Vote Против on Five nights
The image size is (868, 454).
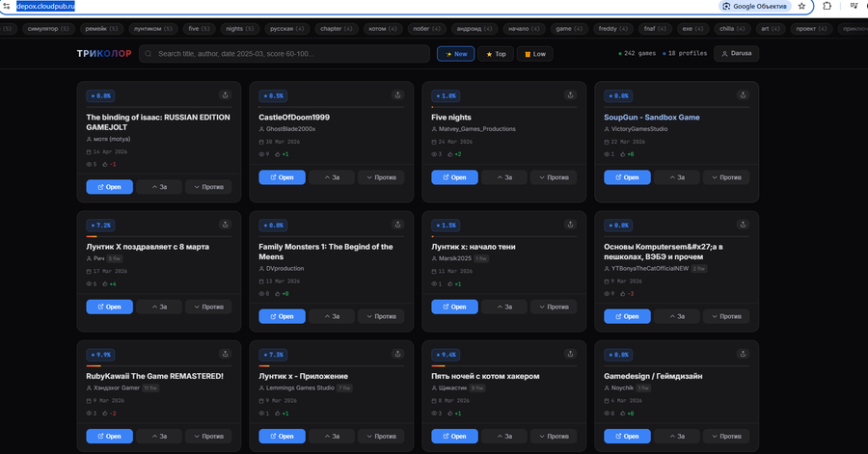tap(554, 177)
